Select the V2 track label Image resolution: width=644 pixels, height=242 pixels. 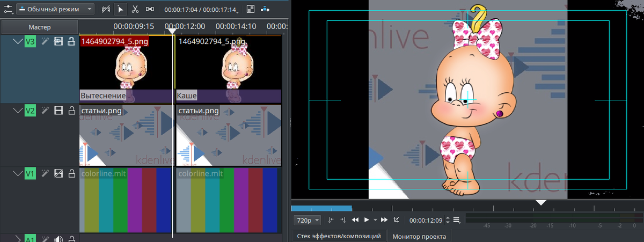[30, 111]
